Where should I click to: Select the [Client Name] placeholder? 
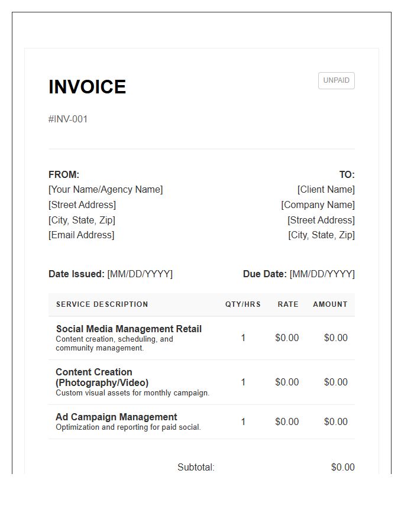(x=326, y=189)
